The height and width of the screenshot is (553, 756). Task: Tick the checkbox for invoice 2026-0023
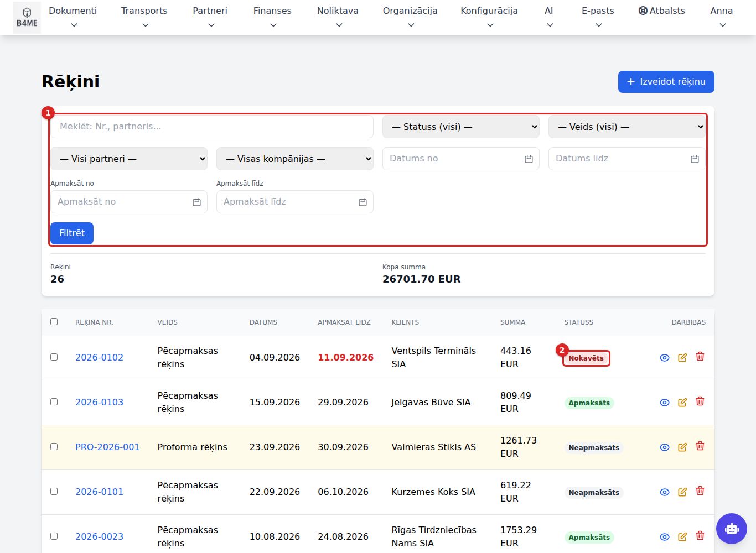tap(54, 536)
